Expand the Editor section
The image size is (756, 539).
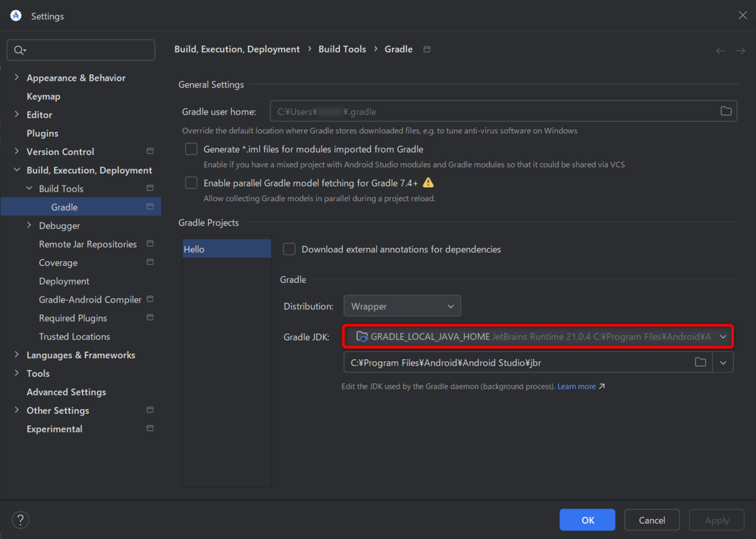coord(16,115)
